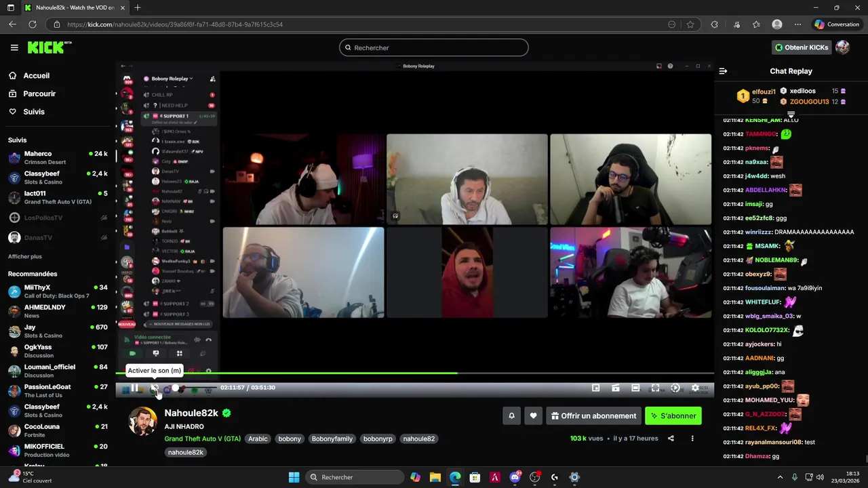Expand followed list with Afficher plus
The height and width of the screenshot is (488, 868).
[x=25, y=256]
